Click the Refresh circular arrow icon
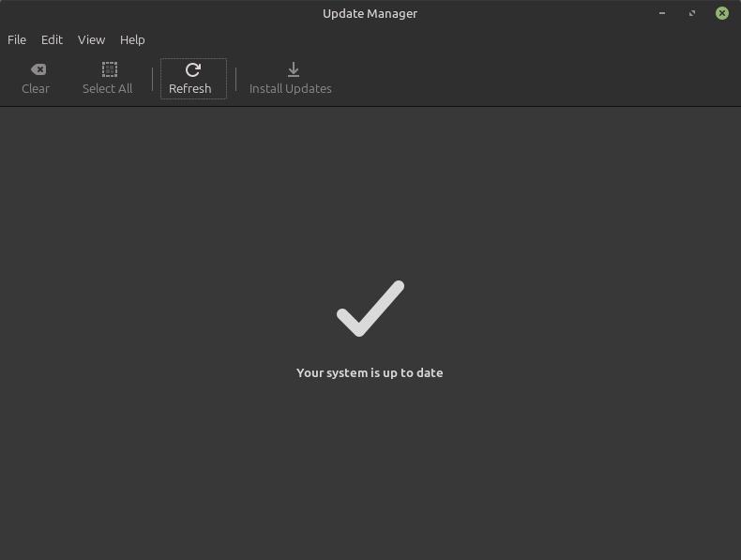Viewport: 741px width, 560px height. [x=192, y=69]
